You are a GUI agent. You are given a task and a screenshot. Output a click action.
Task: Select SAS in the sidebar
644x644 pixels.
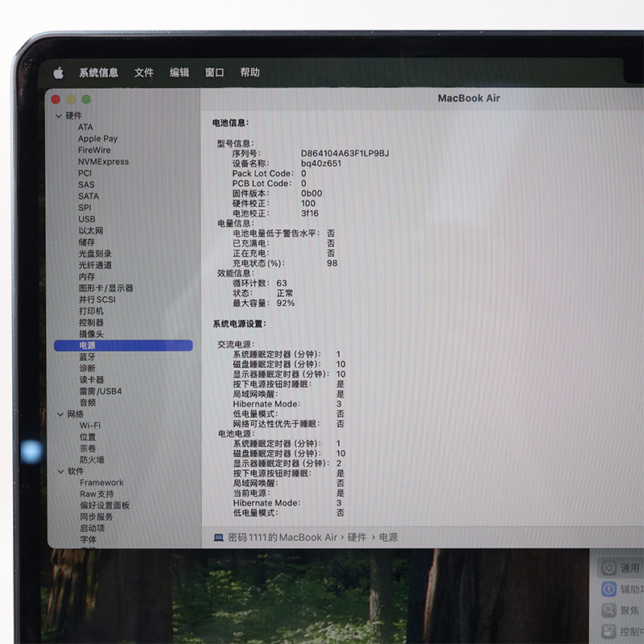click(x=86, y=185)
